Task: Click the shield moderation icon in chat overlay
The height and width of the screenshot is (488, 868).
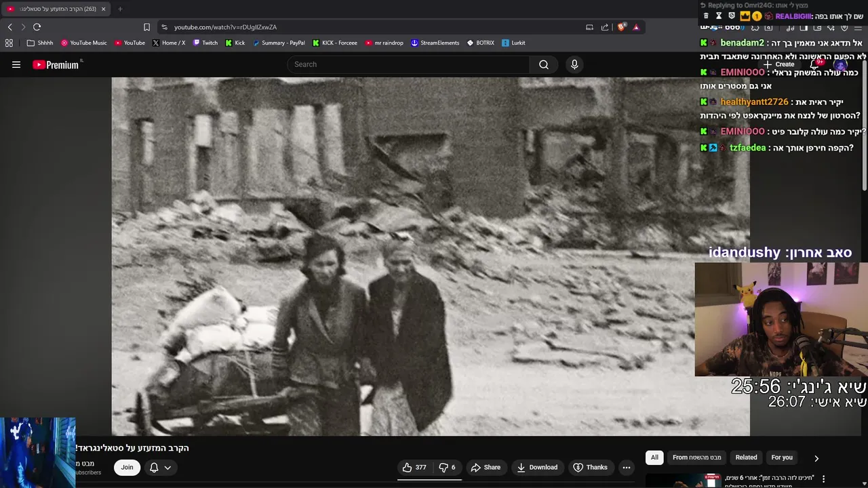Action: pyautogui.click(x=732, y=16)
